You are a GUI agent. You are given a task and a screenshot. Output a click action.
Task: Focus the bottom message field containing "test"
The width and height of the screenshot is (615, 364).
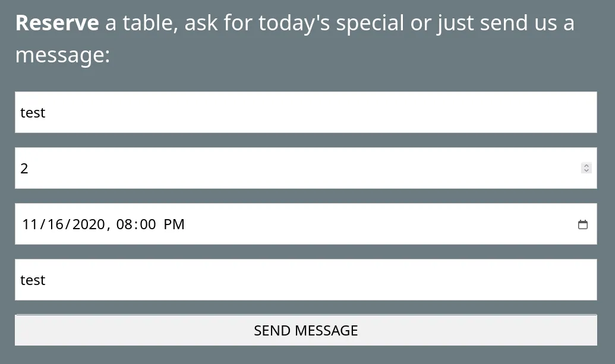[306, 280]
